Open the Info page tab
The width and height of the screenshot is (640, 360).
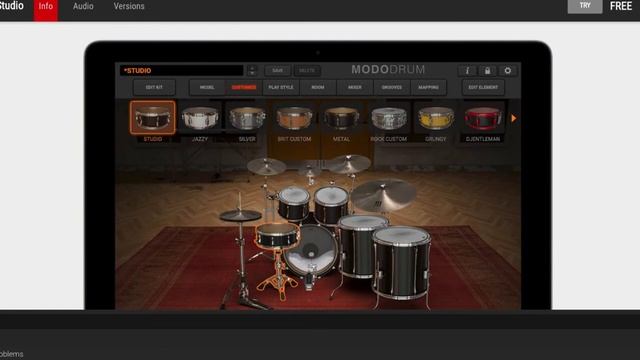[46, 6]
